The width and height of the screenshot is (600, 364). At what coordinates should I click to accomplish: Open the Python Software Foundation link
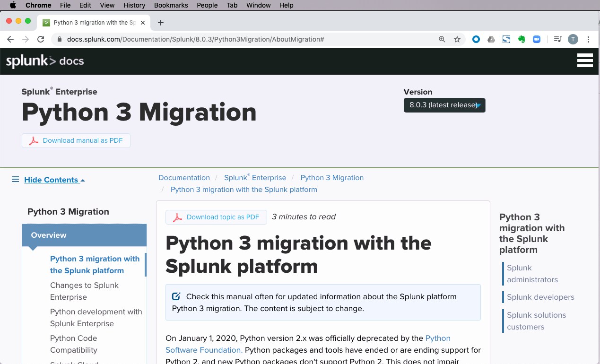pos(308,344)
